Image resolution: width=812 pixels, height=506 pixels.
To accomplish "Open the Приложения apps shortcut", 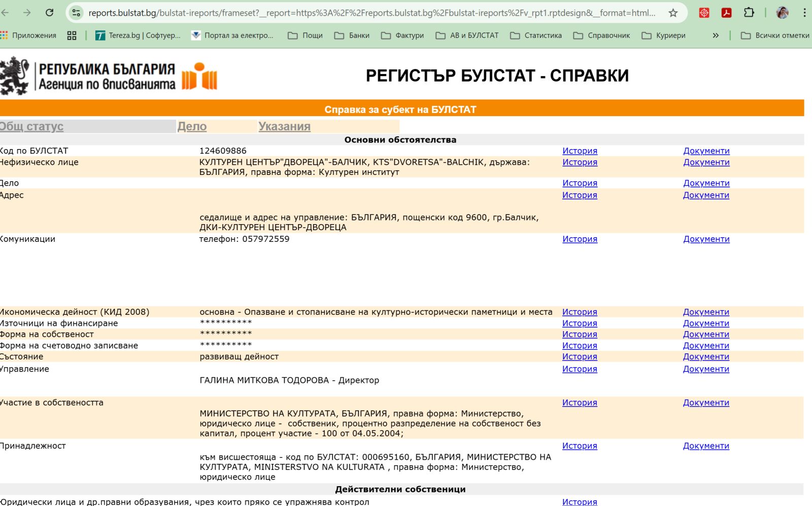I will (x=28, y=35).
